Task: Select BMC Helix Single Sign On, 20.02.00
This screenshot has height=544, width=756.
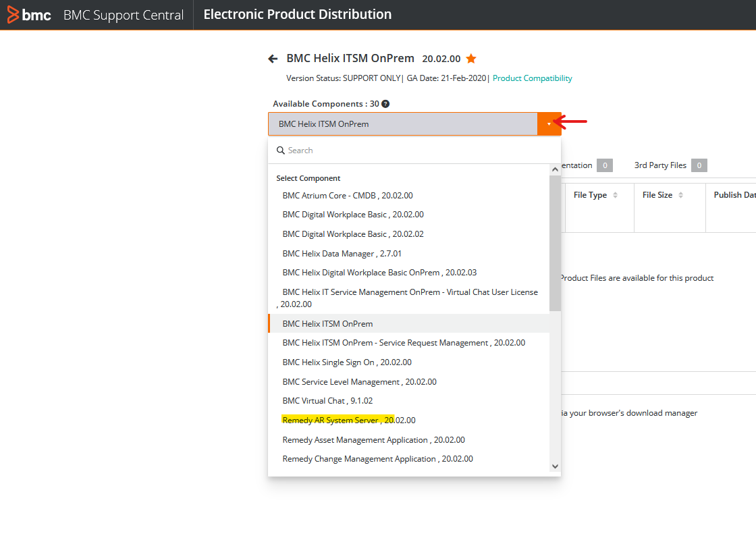Action: (347, 362)
